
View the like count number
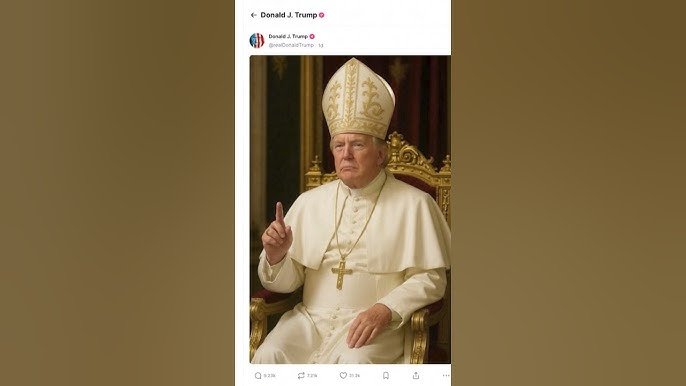[x=354, y=375]
